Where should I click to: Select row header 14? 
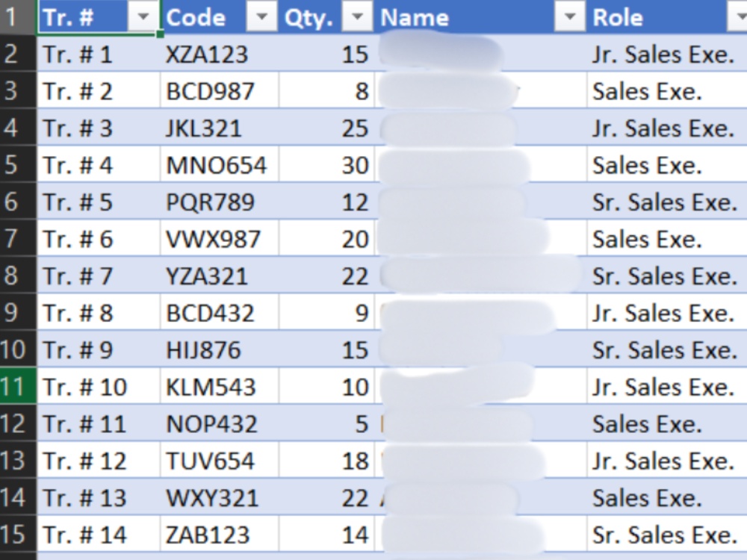[x=18, y=497]
